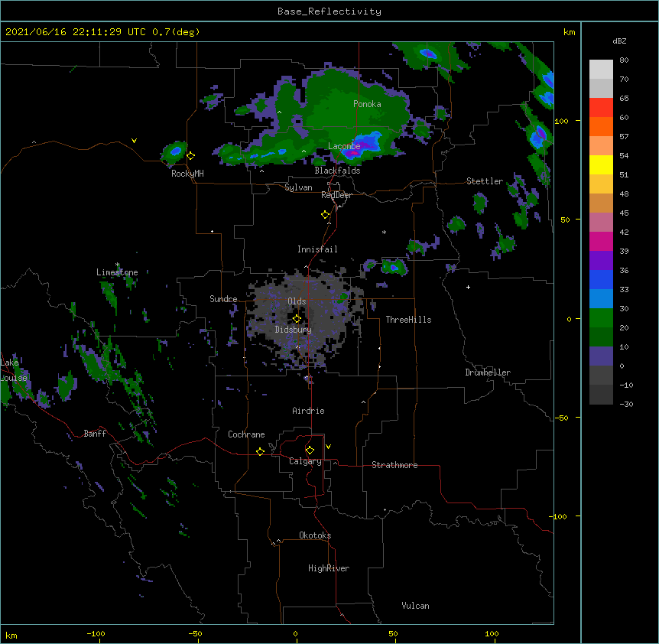659x644 pixels.
Task: Pick the light blue 30-33 dBZ swatch
Action: [601, 299]
